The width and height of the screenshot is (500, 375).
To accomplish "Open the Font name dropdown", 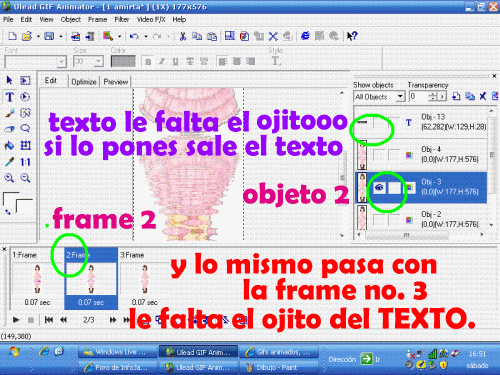I will 61,62.
